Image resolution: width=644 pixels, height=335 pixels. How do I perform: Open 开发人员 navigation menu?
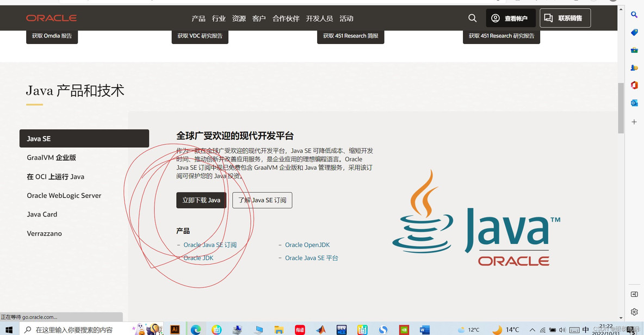pyautogui.click(x=319, y=18)
